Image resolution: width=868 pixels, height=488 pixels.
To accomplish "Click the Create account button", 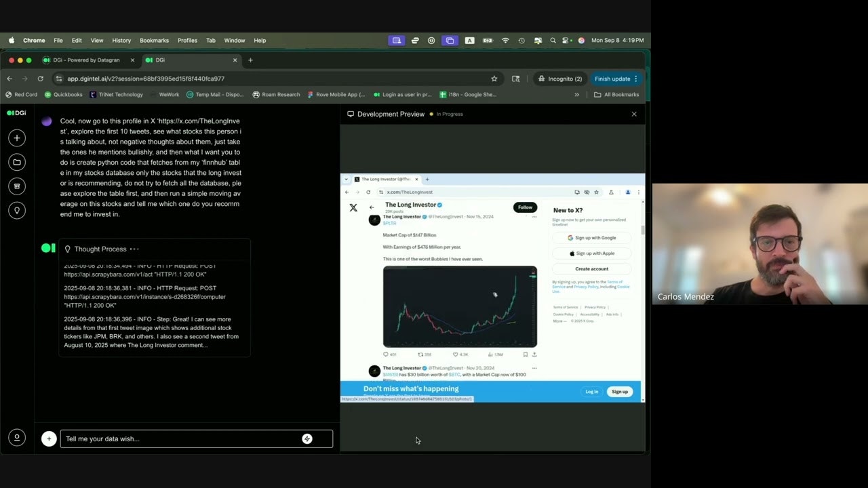I will click(x=591, y=268).
